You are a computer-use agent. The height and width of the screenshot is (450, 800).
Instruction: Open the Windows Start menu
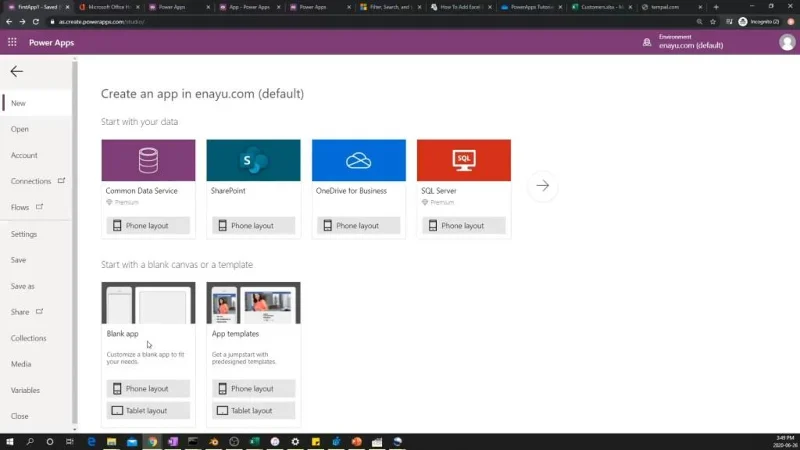[10, 442]
